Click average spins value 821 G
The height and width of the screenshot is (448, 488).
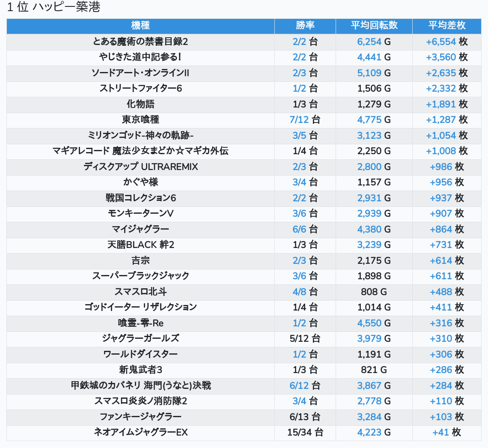click(374, 370)
